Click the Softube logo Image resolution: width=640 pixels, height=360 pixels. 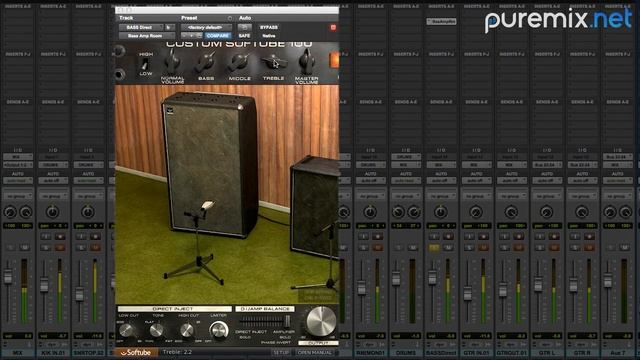136,352
